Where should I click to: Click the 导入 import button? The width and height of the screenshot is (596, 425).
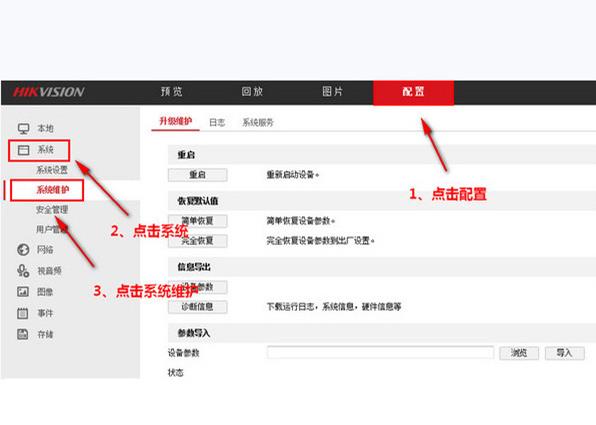point(564,353)
